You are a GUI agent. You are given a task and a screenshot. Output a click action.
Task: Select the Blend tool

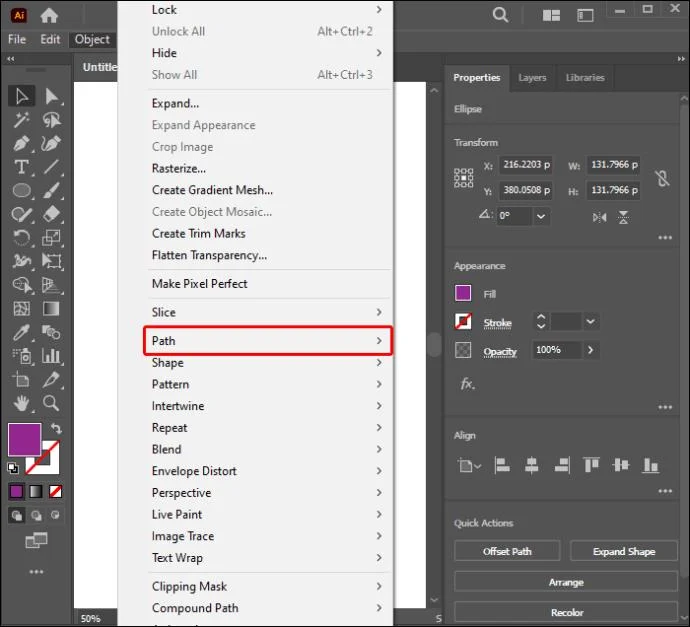[51, 333]
